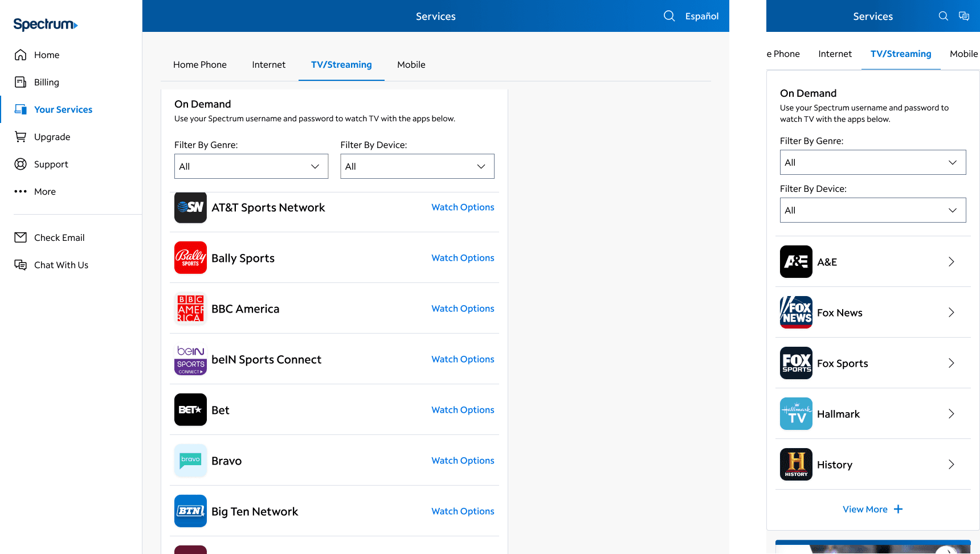
Task: Click Fox News logo icon
Action: 796,313
